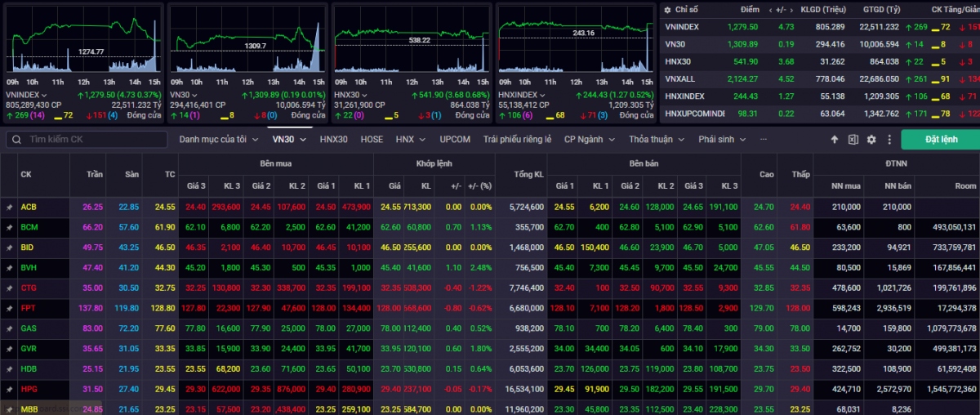Screen dimensions: 980x415
Task: Select the VNINDEX row in index panel
Action: click(819, 27)
